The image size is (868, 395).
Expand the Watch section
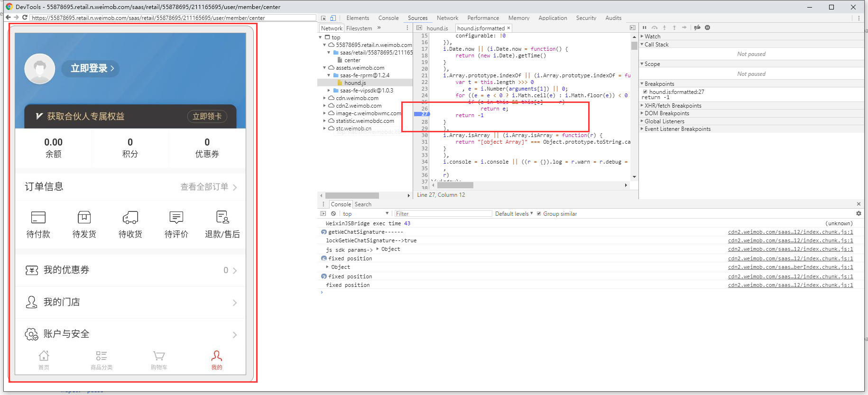tap(652, 37)
